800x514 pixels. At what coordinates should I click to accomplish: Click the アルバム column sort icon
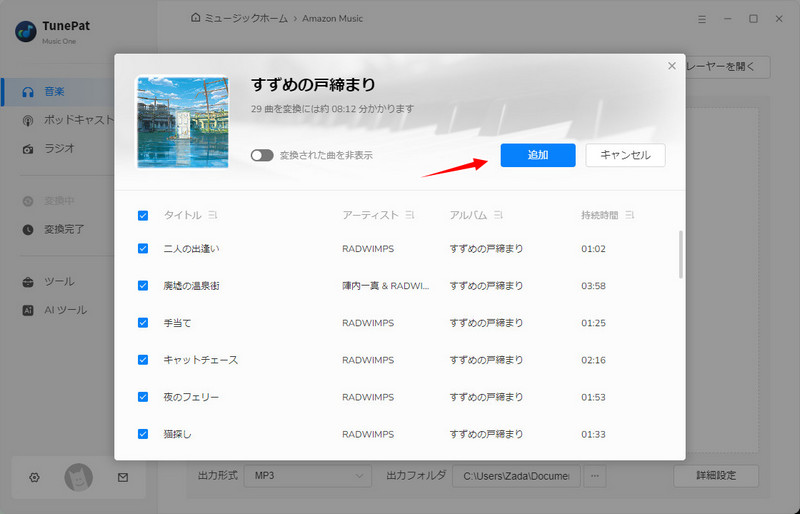[x=498, y=215]
